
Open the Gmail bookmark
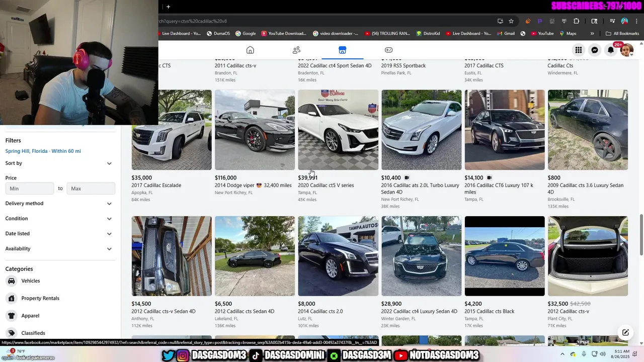click(x=505, y=34)
